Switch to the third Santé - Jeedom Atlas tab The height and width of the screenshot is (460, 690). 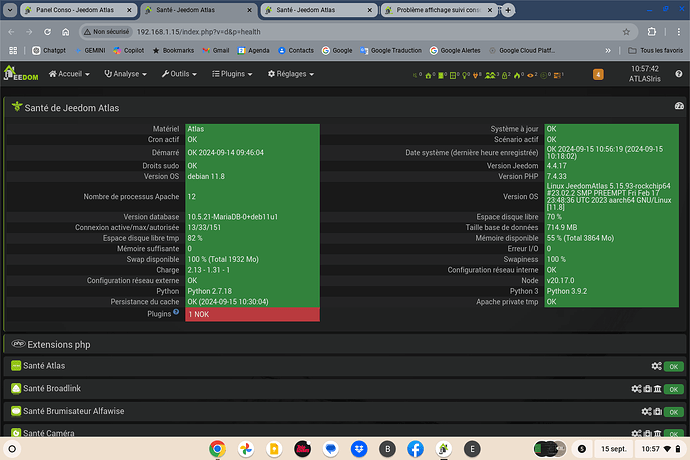(x=319, y=10)
